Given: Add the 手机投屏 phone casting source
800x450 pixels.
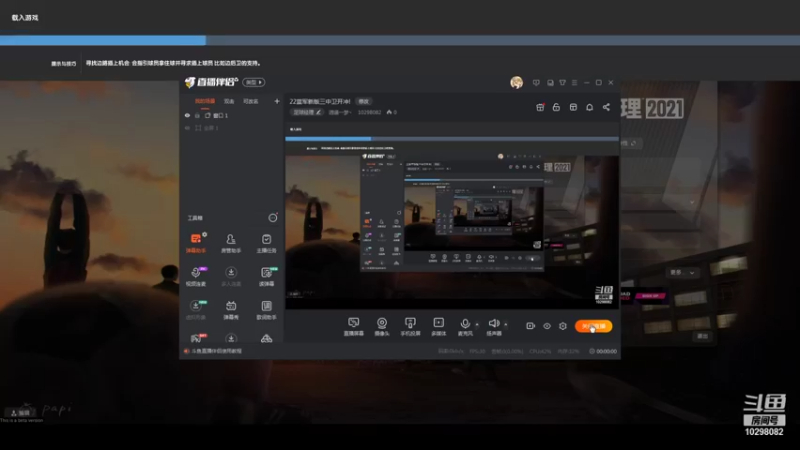Looking at the screenshot, I should 410,327.
